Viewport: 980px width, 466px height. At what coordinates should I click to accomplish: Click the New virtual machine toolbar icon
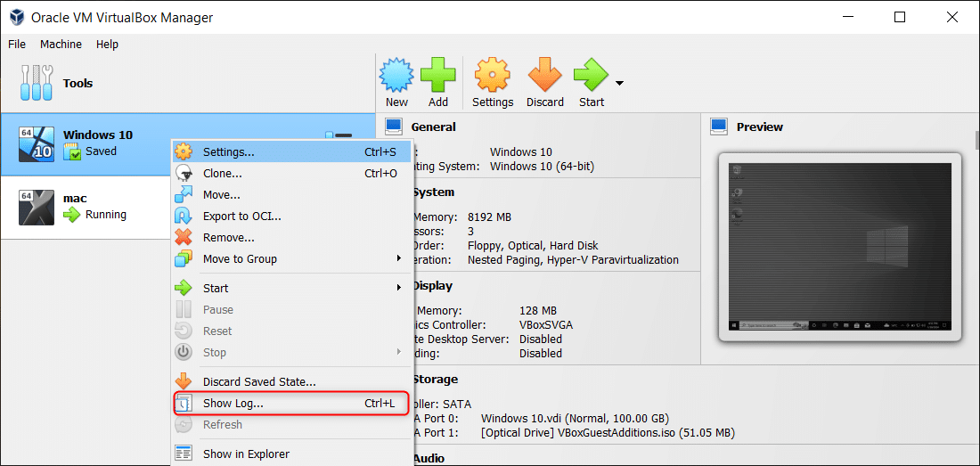396,75
